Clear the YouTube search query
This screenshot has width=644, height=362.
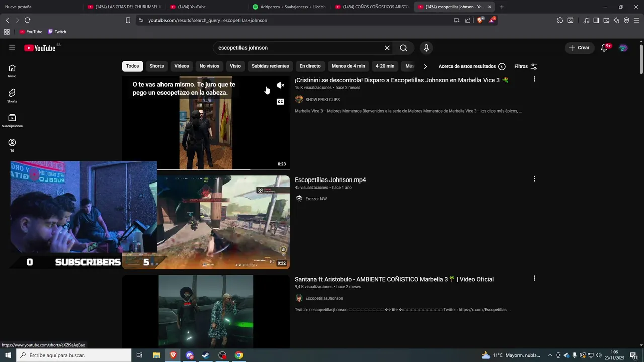387,48
